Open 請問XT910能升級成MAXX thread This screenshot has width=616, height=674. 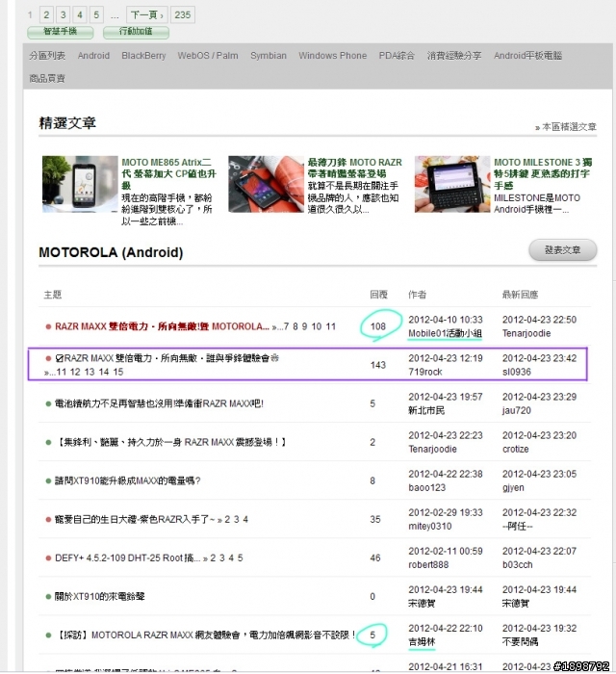pyautogui.click(x=128, y=481)
